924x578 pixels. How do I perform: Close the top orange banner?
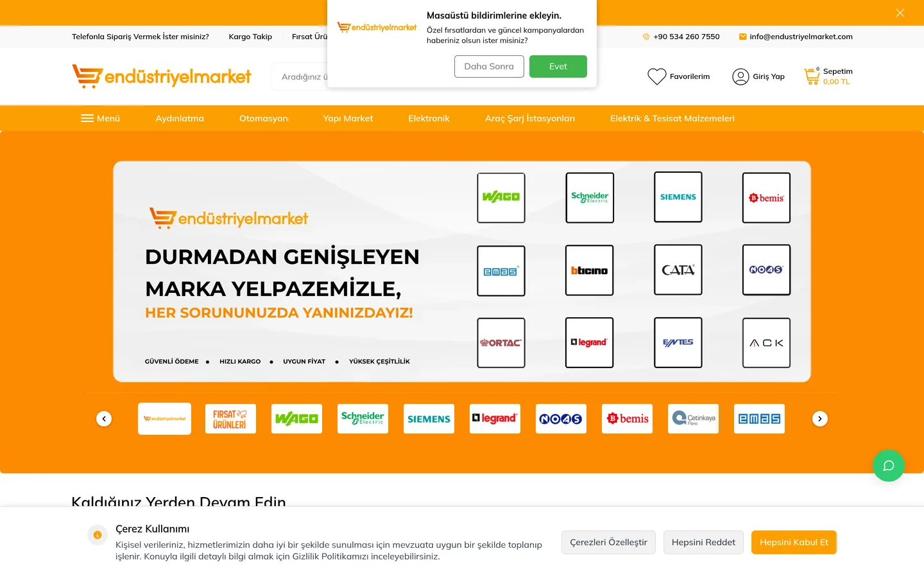(900, 13)
